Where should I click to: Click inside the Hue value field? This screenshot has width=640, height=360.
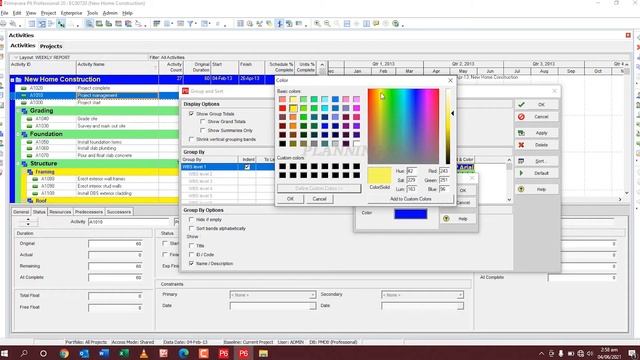coord(412,171)
